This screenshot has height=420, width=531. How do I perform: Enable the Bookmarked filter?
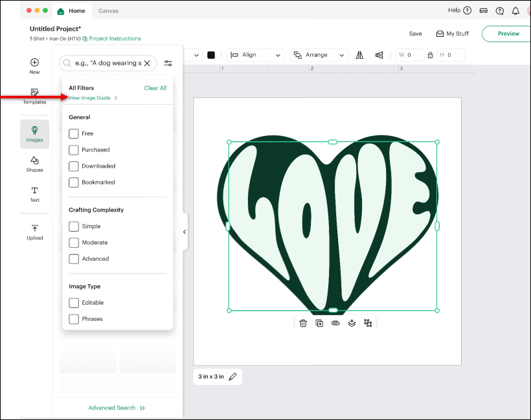[74, 182]
